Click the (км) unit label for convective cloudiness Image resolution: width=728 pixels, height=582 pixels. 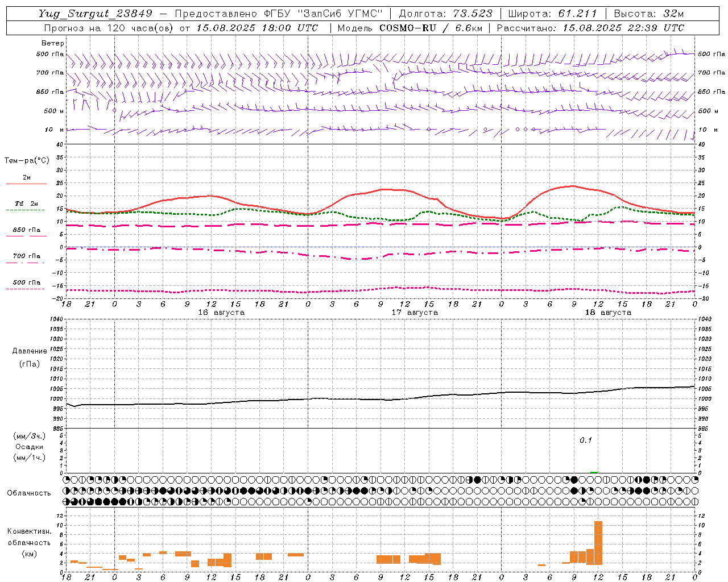tap(30, 554)
